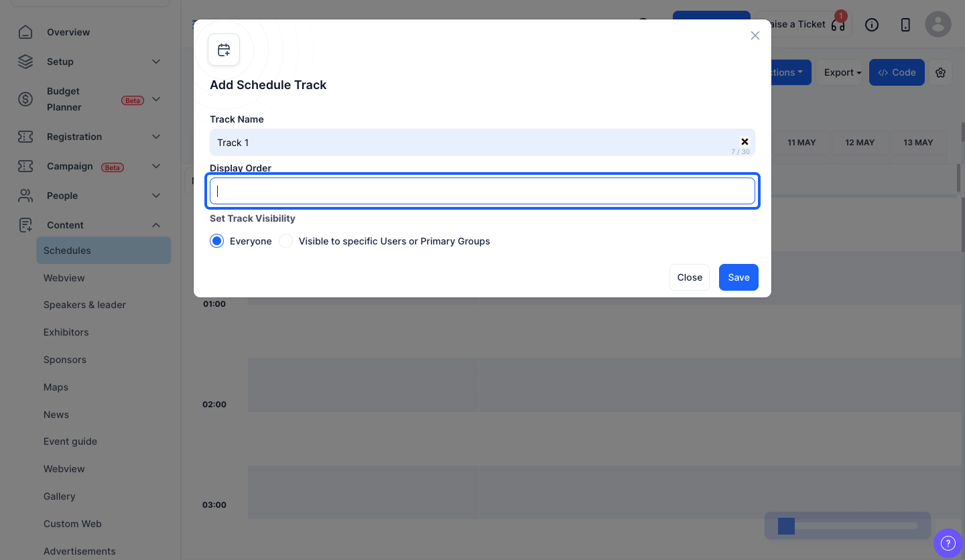Image resolution: width=965 pixels, height=560 pixels.
Task: Click the zoom slider handle
Action: (x=786, y=526)
